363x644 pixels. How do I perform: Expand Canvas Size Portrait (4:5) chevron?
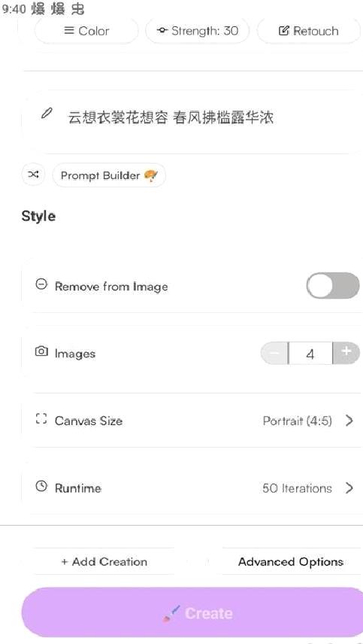click(349, 421)
